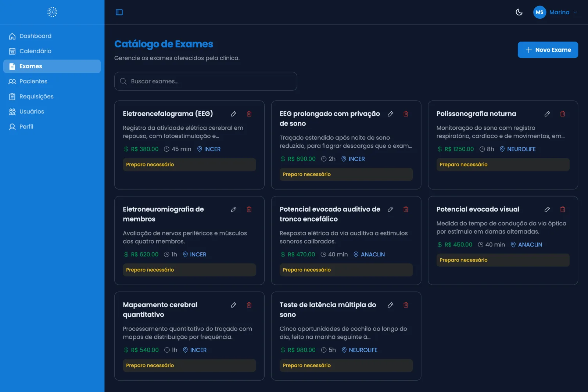Open the Marina user dropdown
The image size is (588, 392).
(x=556, y=12)
